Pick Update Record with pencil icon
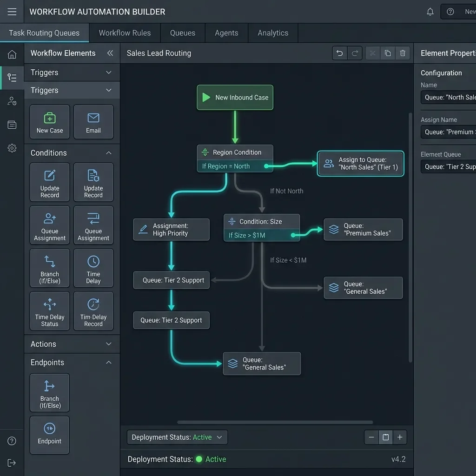Viewport: 476px width, 476px height. pyautogui.click(x=50, y=182)
